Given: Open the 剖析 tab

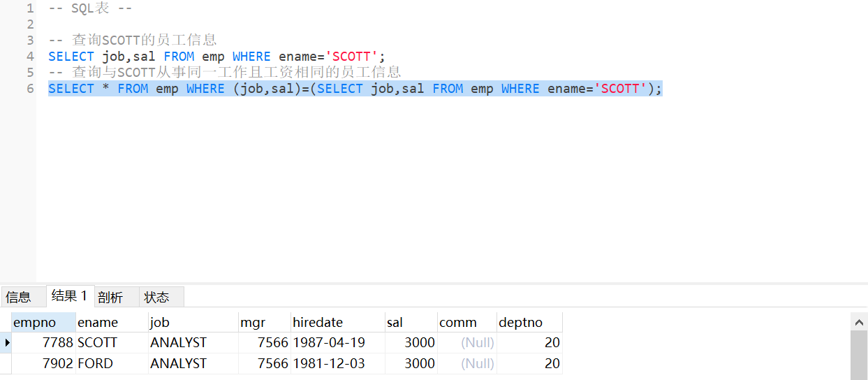Looking at the screenshot, I should tap(110, 298).
